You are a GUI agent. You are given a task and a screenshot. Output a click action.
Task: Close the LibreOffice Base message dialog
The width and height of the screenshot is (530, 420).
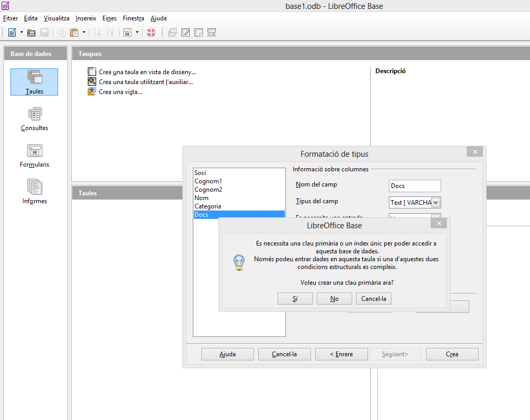pyautogui.click(x=439, y=224)
